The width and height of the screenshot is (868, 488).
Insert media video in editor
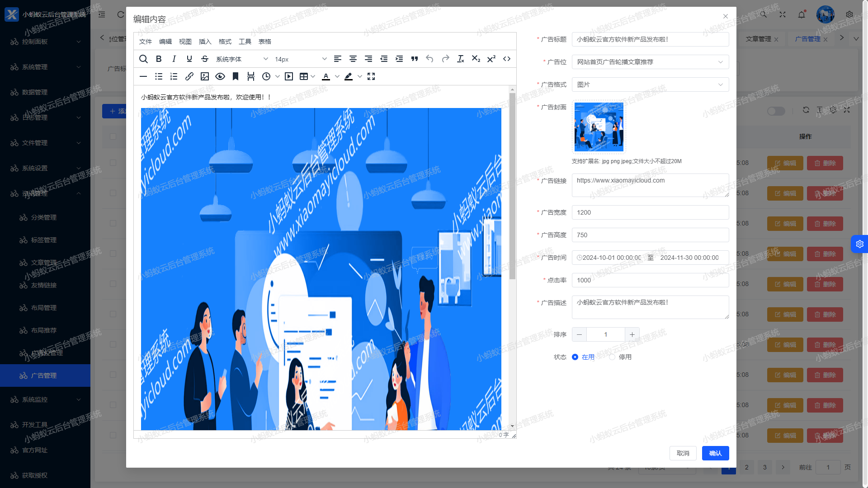point(289,76)
